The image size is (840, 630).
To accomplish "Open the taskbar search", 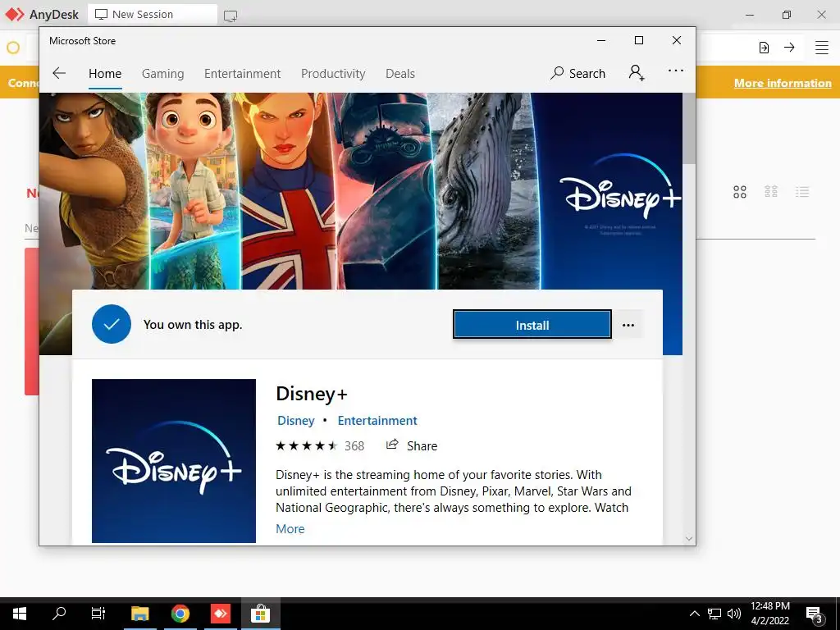I will pyautogui.click(x=59, y=614).
